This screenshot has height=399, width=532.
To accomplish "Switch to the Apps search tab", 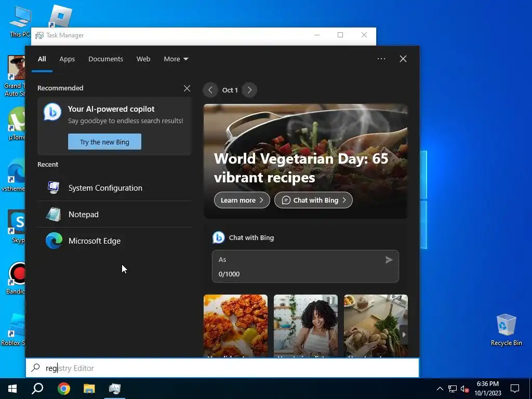I will (67, 59).
